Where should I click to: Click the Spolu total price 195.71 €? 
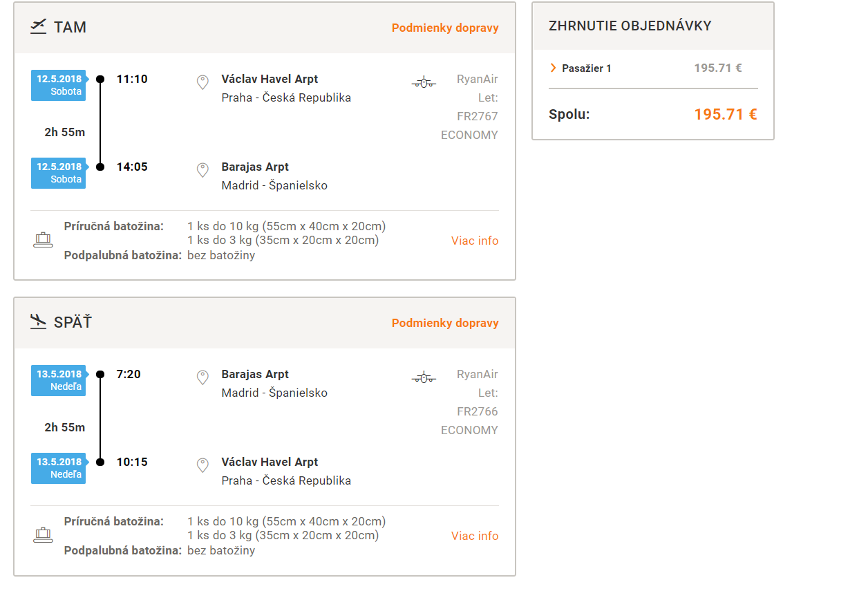tap(726, 115)
